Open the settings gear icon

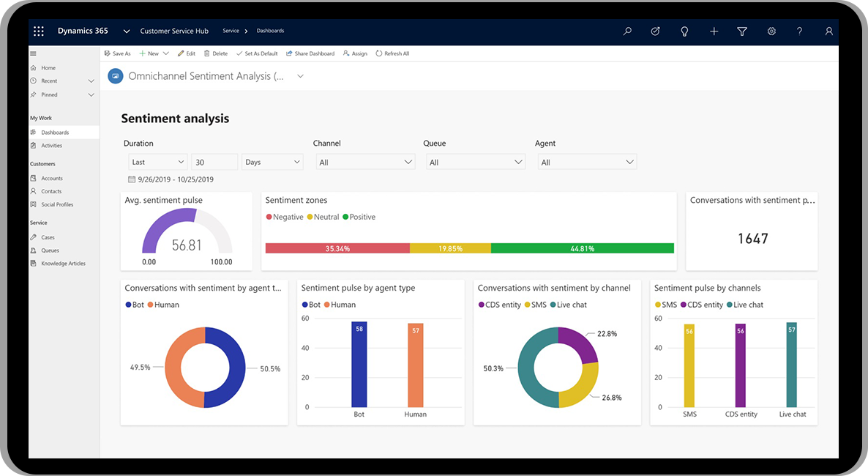point(771,31)
